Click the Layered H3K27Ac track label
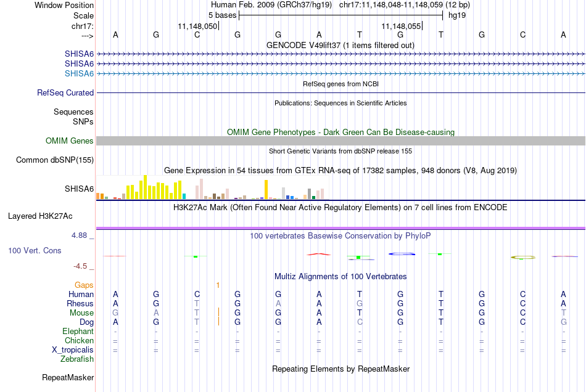This screenshot has width=586, height=392. pyautogui.click(x=40, y=216)
